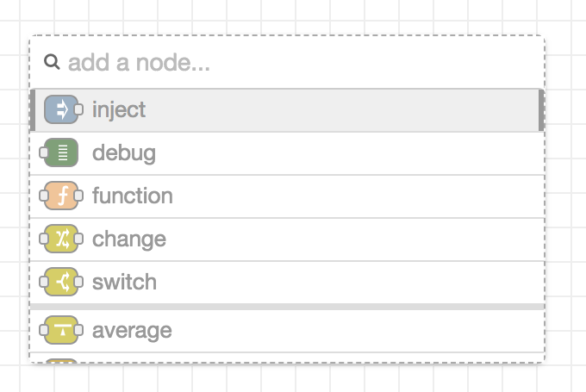The image size is (586, 392).
Task: Select the "inject" entry label
Action: pyautogui.click(x=119, y=109)
